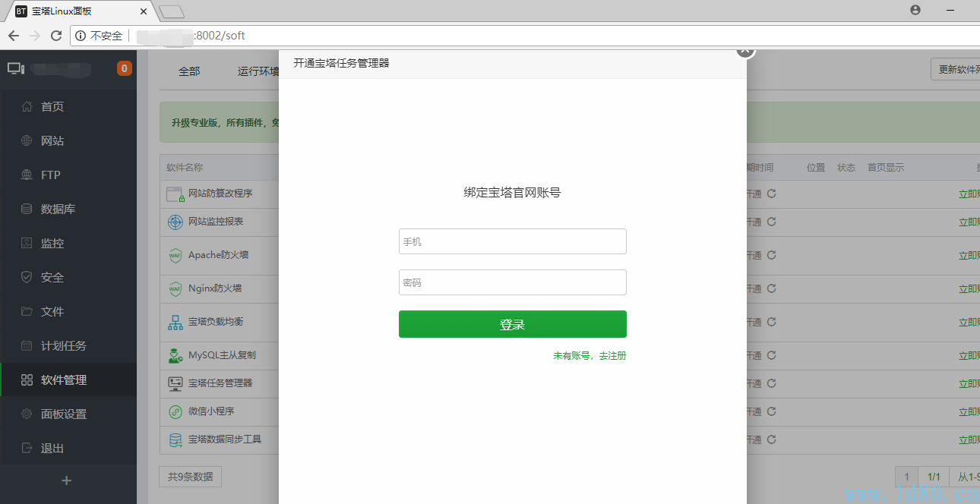Click the MySQL主从复制 row icon

[175, 354]
